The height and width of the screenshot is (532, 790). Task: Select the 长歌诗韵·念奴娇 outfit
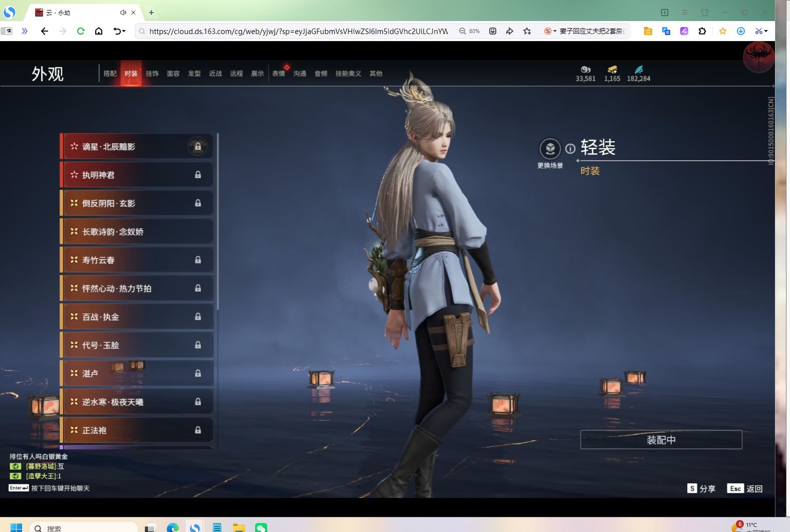pos(137,231)
